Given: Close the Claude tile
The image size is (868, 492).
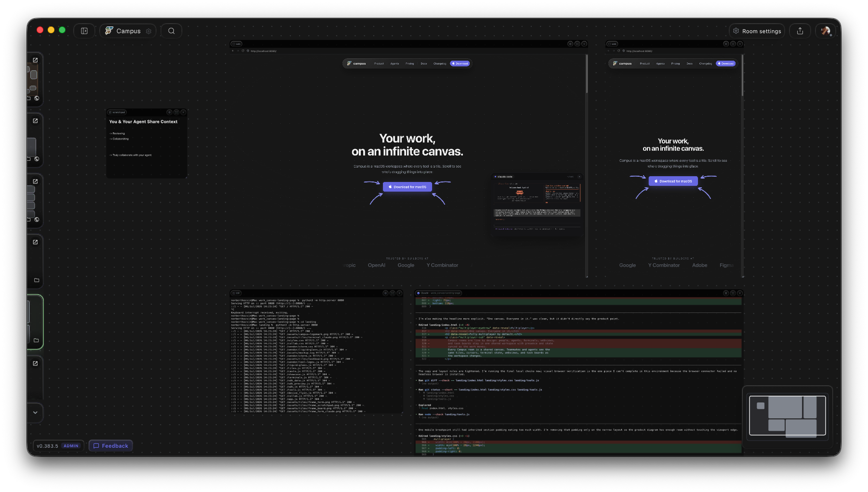Looking at the screenshot, I should point(740,293).
